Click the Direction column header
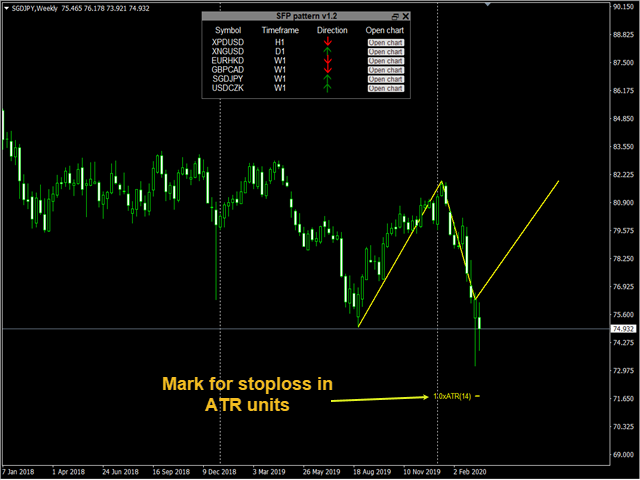 pyautogui.click(x=332, y=30)
